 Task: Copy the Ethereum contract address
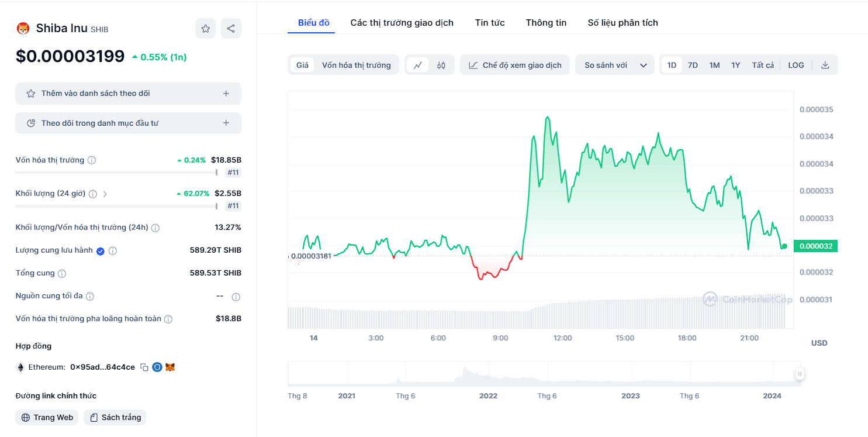(x=144, y=367)
